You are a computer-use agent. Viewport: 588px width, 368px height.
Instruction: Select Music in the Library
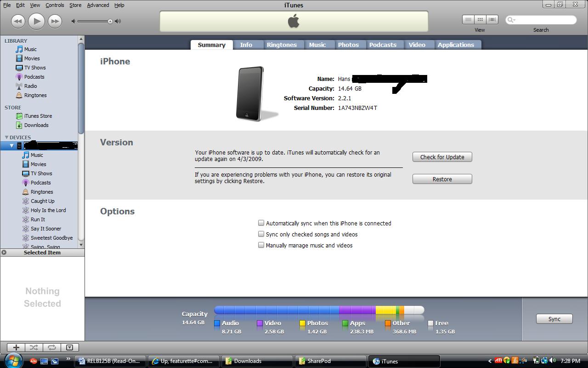(x=30, y=49)
